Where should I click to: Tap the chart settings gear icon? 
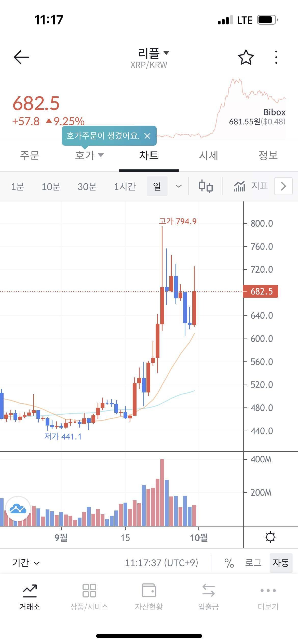coord(270,537)
